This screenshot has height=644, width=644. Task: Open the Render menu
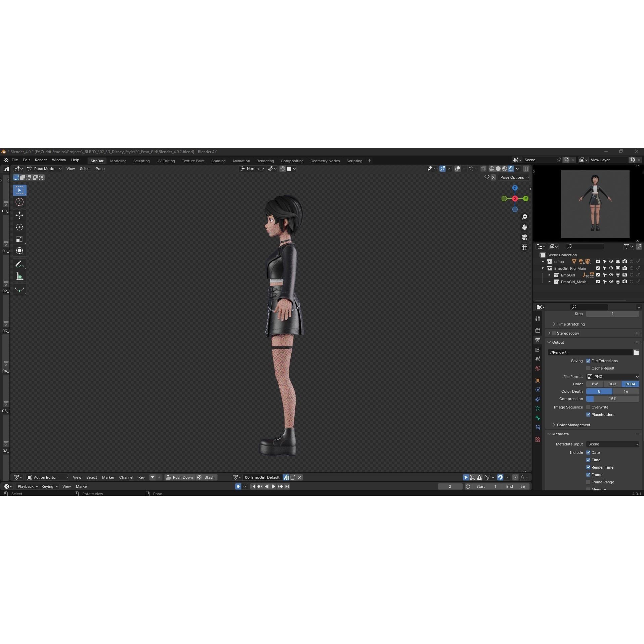coord(41,160)
